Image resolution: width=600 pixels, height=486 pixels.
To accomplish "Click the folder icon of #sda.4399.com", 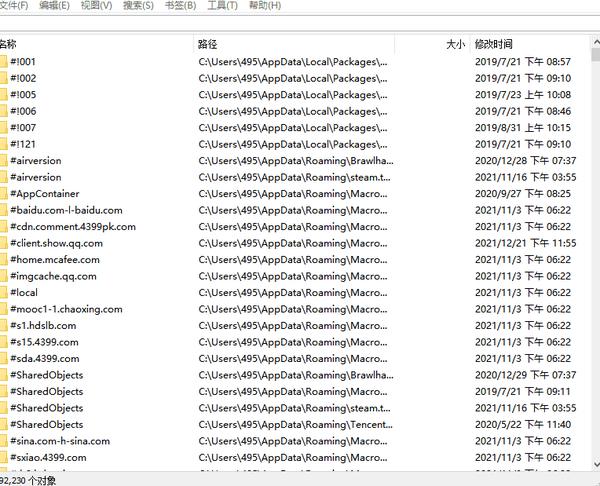I will click(x=3, y=358).
